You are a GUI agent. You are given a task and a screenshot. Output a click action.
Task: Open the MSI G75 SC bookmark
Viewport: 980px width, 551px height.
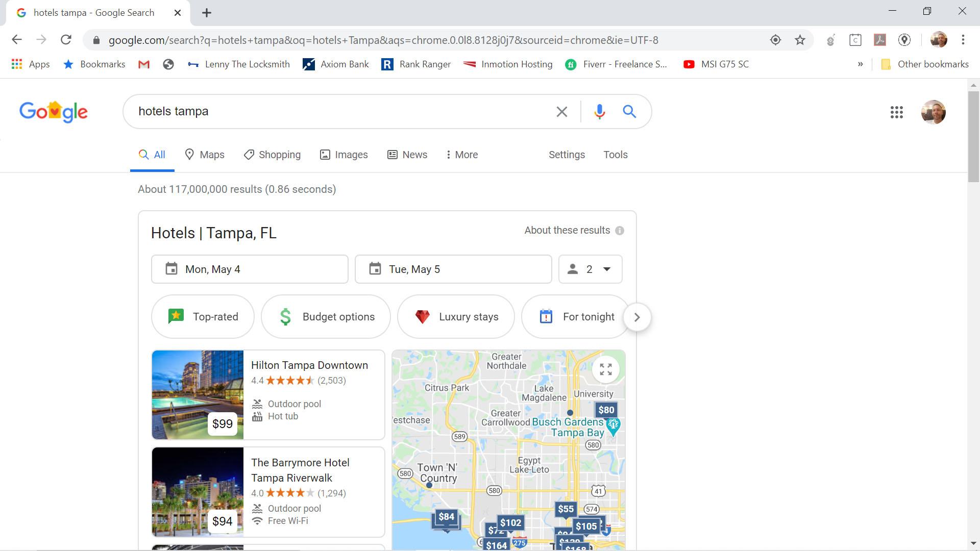point(716,64)
